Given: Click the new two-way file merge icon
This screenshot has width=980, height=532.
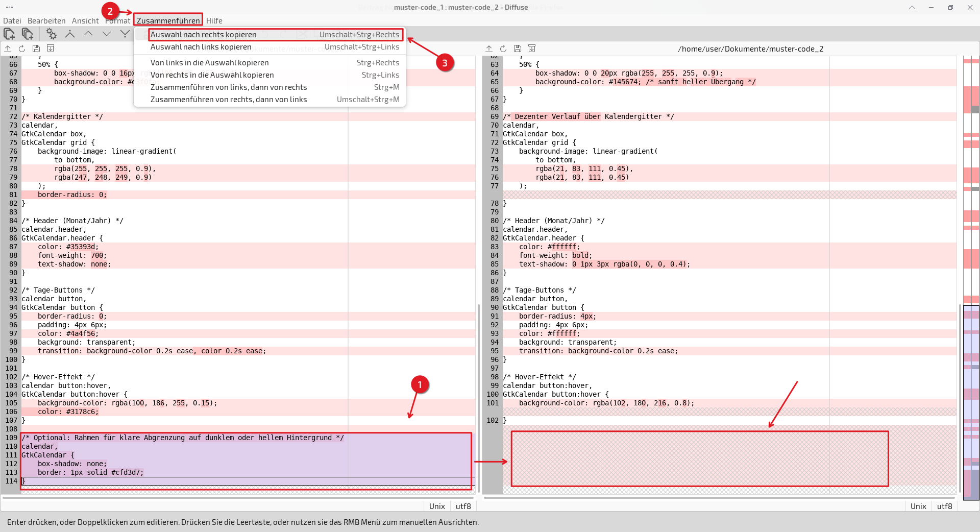Looking at the screenshot, I should [9, 34].
